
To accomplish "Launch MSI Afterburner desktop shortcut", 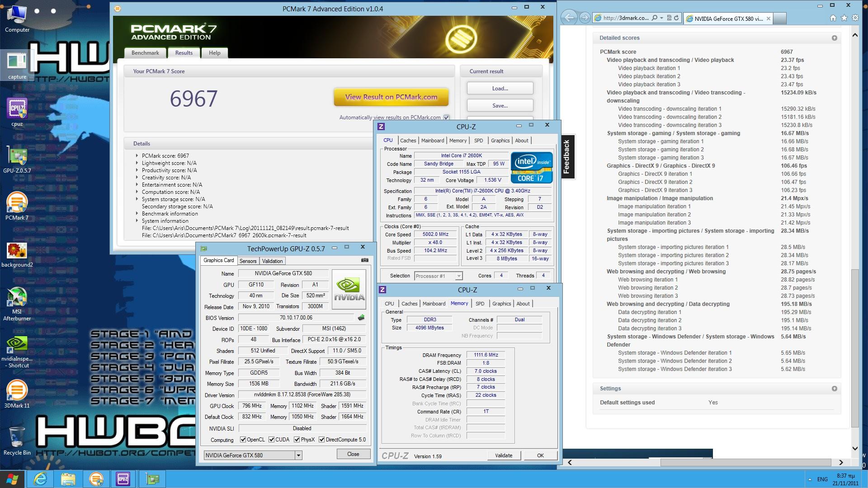I will (x=17, y=304).
